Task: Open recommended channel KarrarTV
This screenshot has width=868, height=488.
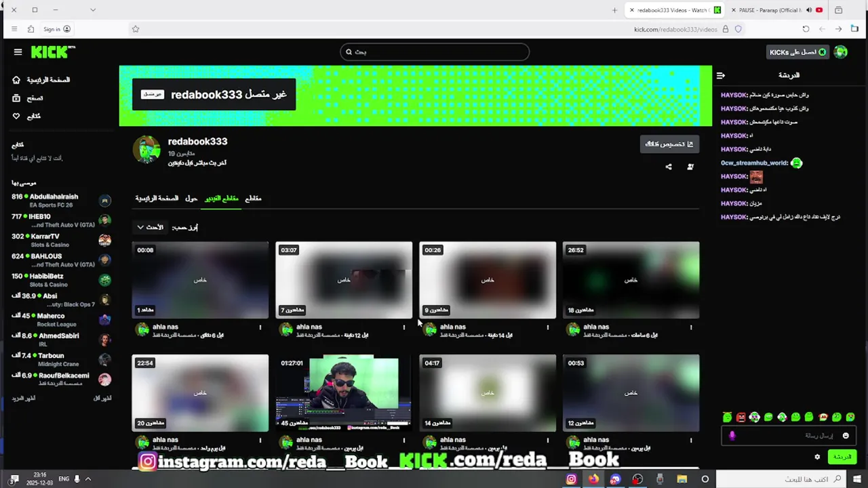Action: [x=61, y=240]
